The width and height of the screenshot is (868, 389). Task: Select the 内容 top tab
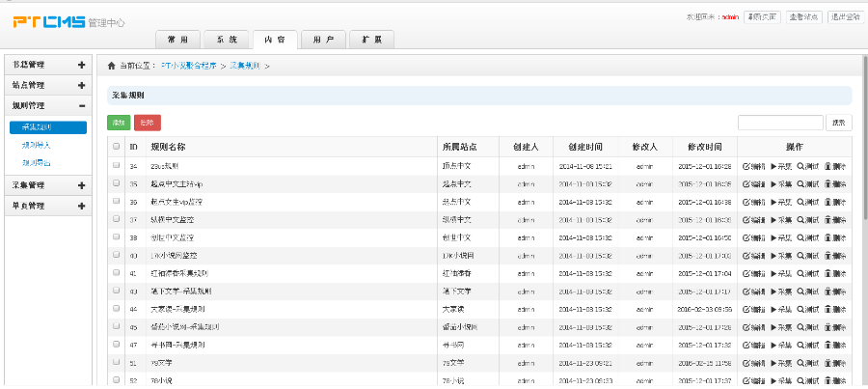point(275,40)
